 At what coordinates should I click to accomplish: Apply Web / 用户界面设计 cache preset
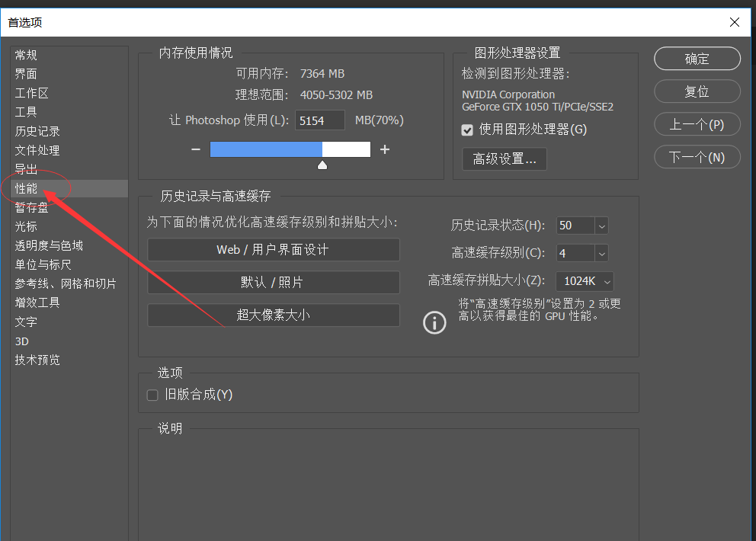coord(274,250)
